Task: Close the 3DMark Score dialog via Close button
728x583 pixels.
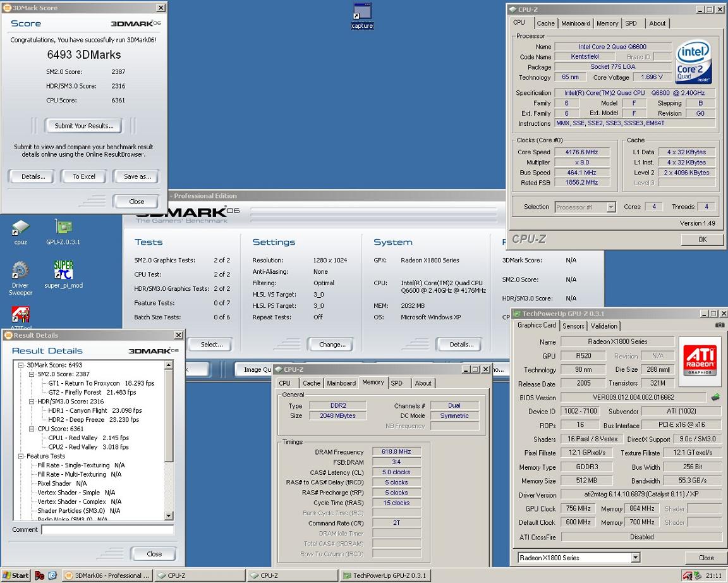Action: point(136,202)
